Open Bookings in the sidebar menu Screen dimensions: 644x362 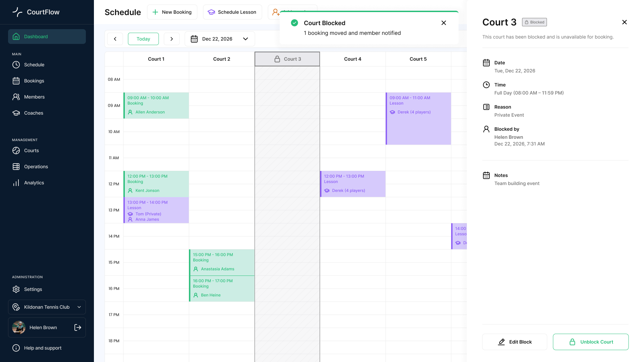pyautogui.click(x=47, y=81)
